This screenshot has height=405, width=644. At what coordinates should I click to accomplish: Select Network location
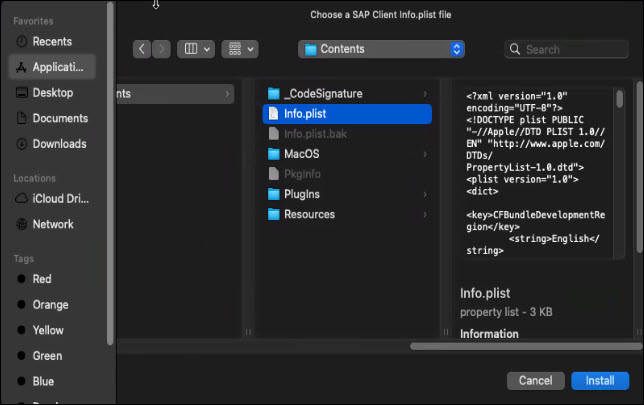pos(52,224)
